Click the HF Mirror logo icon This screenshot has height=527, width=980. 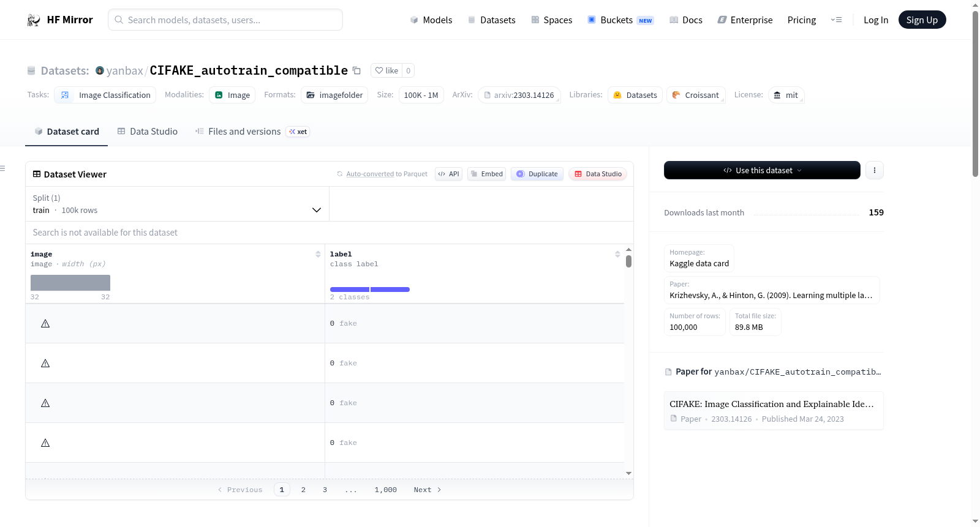[34, 20]
